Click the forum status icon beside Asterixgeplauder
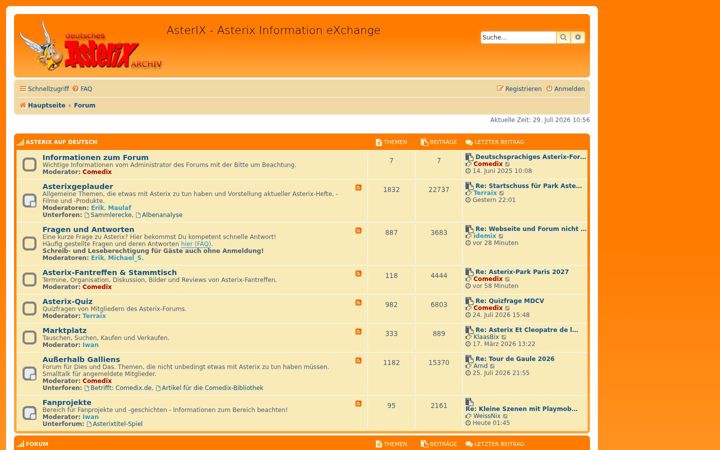This screenshot has height=450, width=720. click(x=29, y=200)
